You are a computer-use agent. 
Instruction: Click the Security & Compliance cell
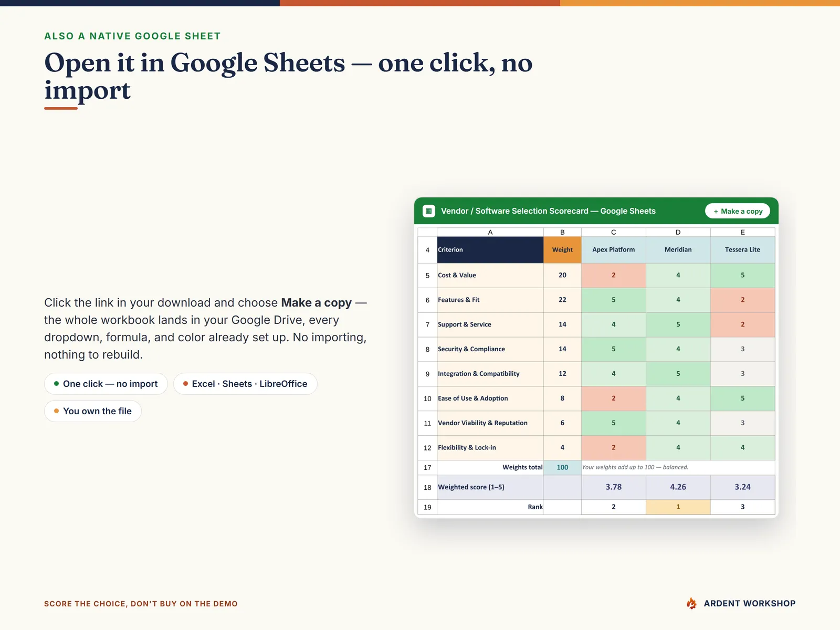point(490,349)
